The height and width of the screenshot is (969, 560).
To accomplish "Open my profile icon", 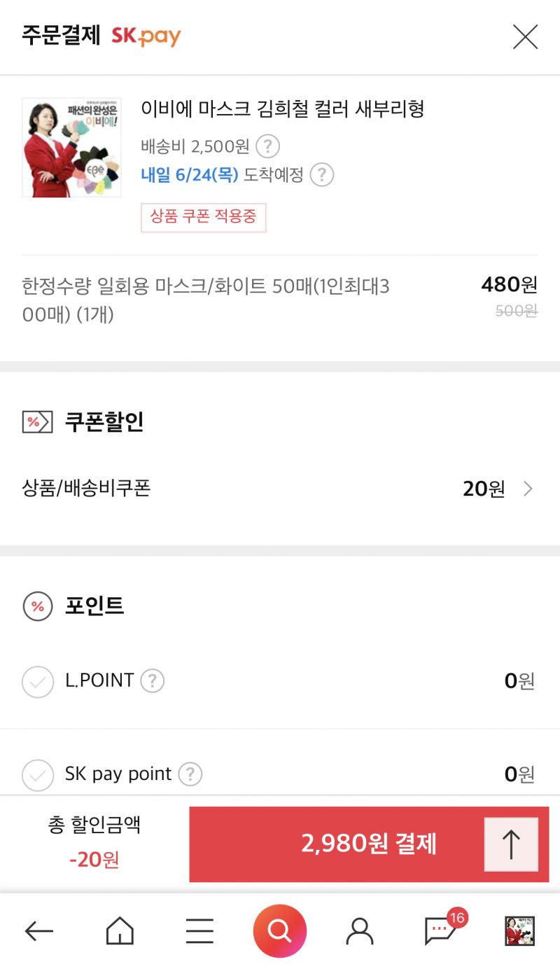I will (360, 931).
